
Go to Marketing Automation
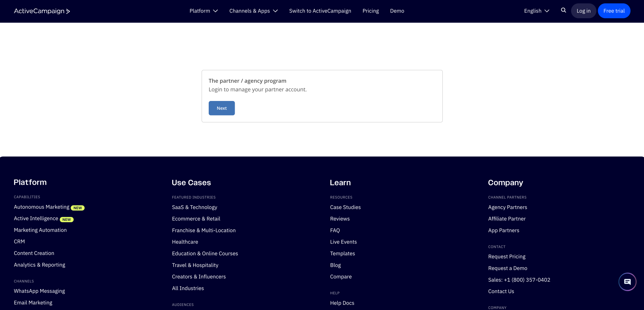click(40, 230)
